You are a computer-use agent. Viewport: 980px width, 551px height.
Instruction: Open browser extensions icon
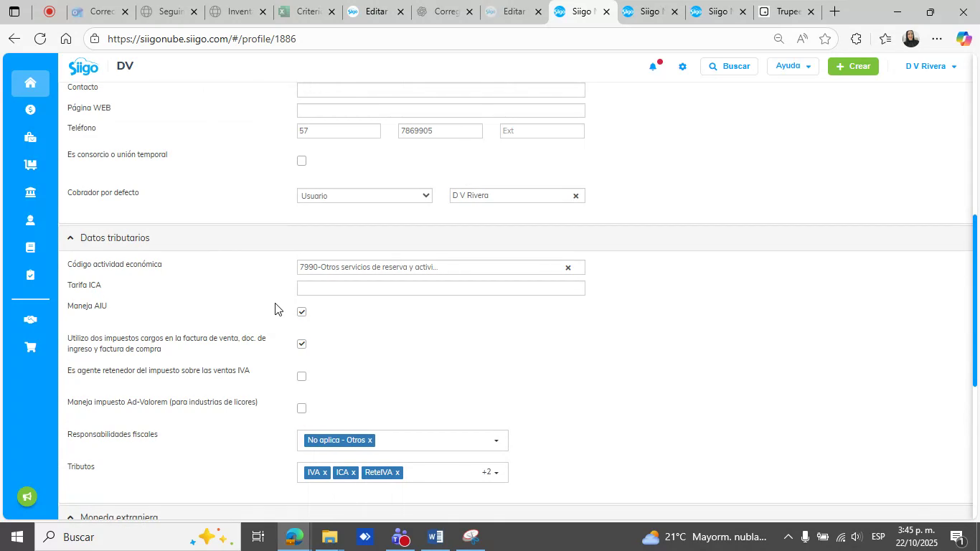856,39
